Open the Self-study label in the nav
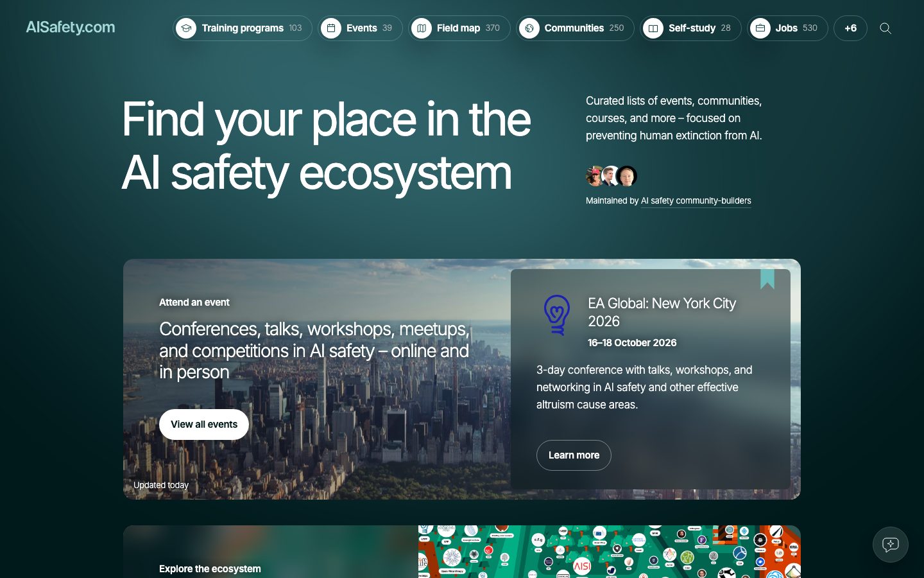This screenshot has height=578, width=924. (692, 28)
